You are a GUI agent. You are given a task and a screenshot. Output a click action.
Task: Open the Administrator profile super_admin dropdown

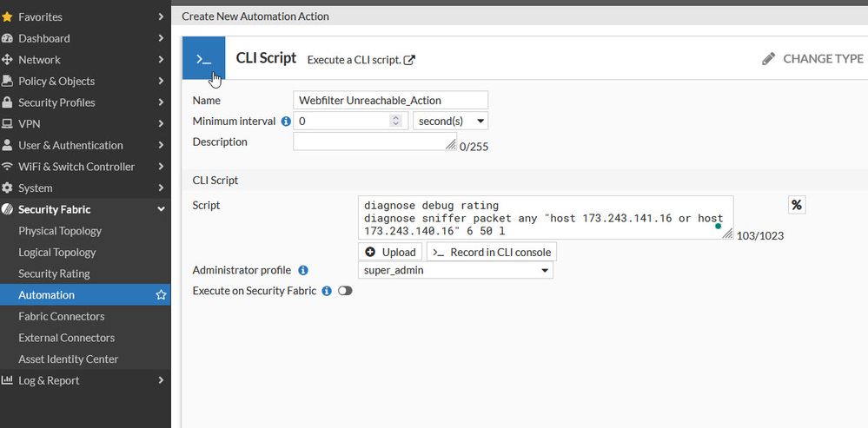point(455,271)
